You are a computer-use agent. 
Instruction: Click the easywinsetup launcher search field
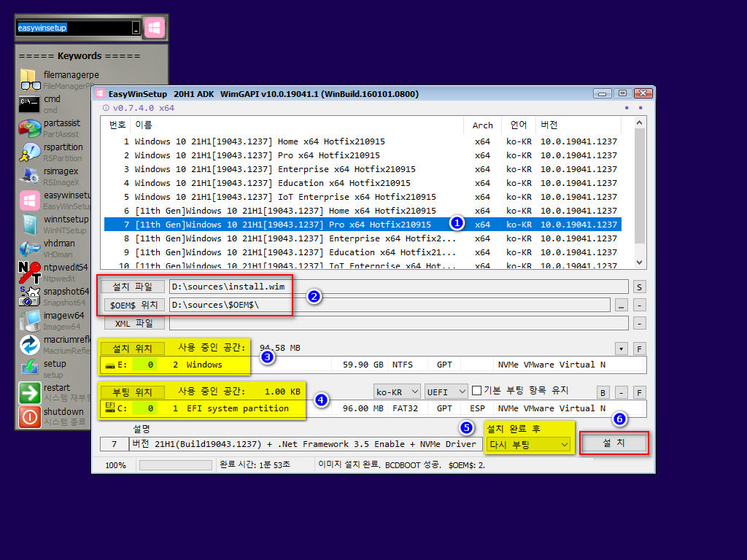pyautogui.click(x=74, y=28)
